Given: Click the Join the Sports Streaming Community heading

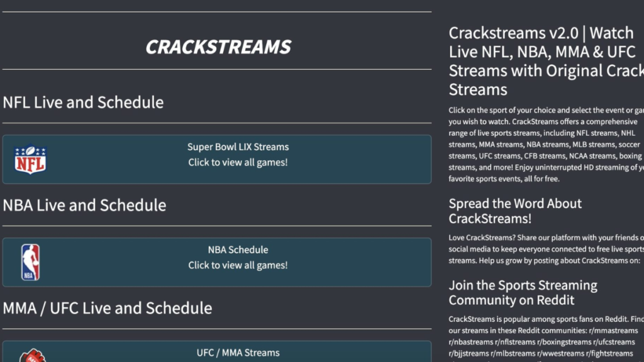Looking at the screenshot, I should tap(523, 293).
